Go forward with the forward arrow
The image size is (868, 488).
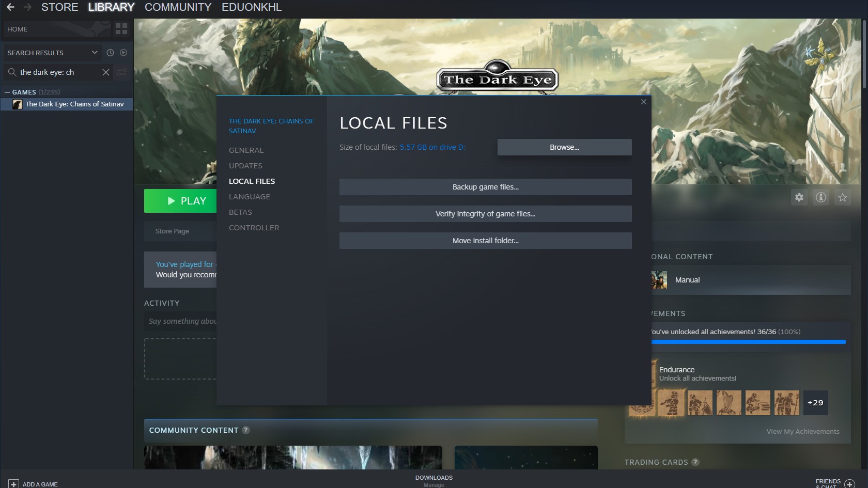[28, 7]
